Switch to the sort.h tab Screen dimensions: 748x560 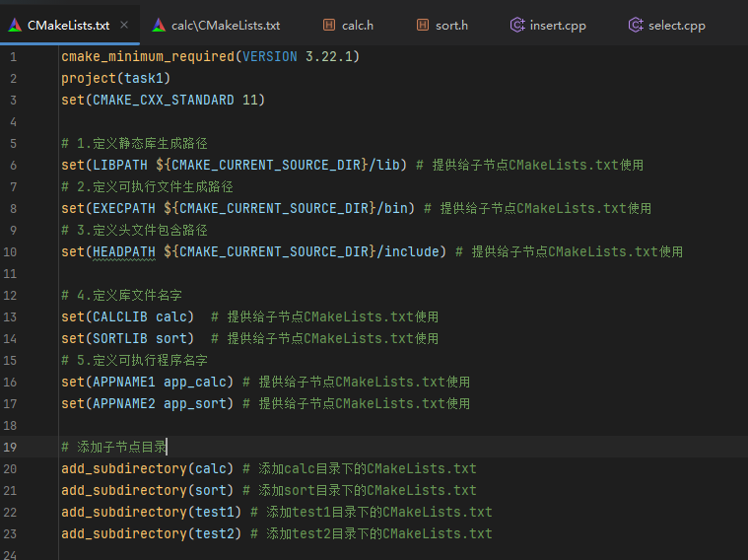[451, 26]
